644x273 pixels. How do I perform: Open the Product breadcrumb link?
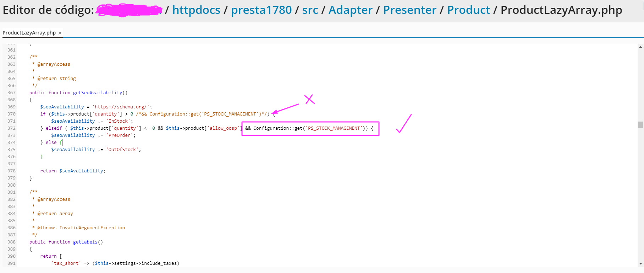[x=468, y=10]
